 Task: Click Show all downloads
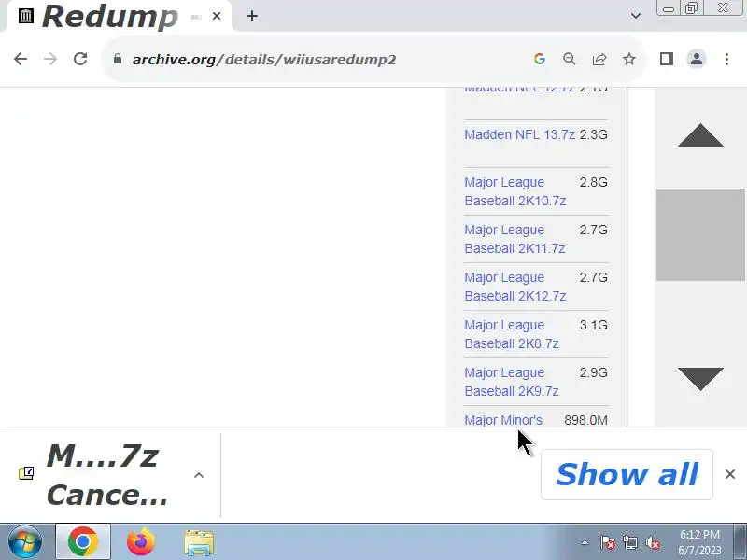click(627, 474)
